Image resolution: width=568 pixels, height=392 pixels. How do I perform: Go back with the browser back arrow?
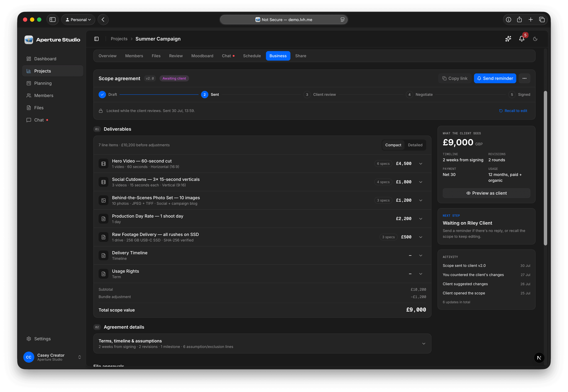[103, 20]
